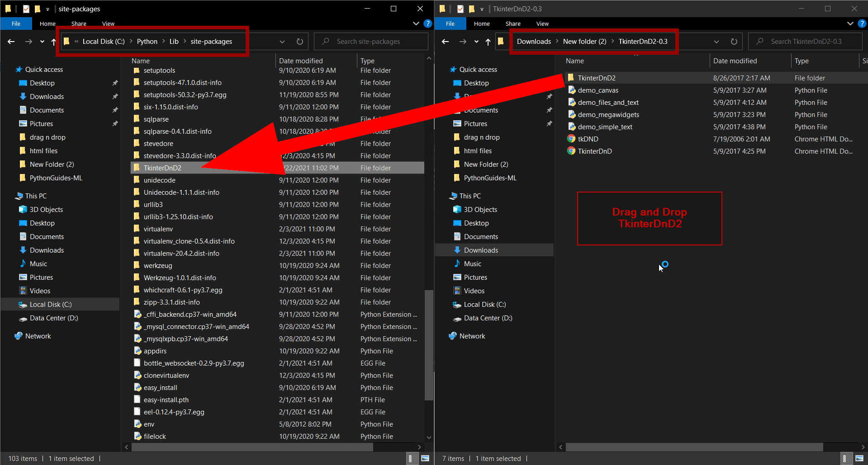Click Local Disk (C:) in the breadcrumb path
868x465 pixels.
(x=104, y=42)
